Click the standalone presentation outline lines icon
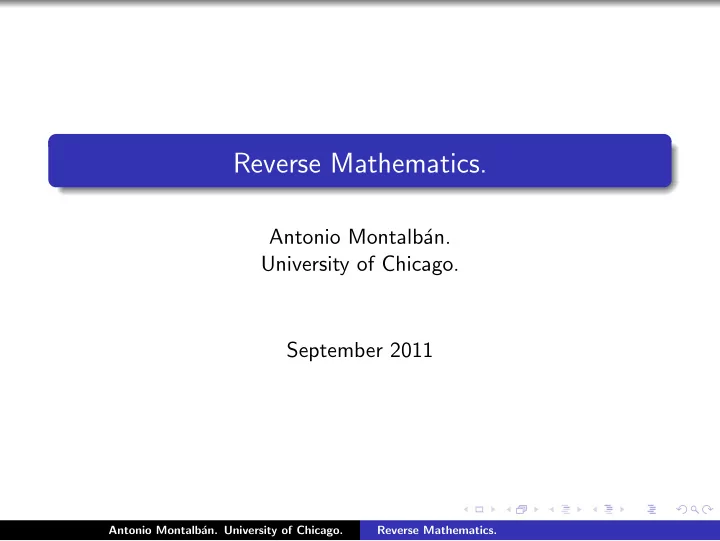The height and width of the screenshot is (541, 720). 652,509
